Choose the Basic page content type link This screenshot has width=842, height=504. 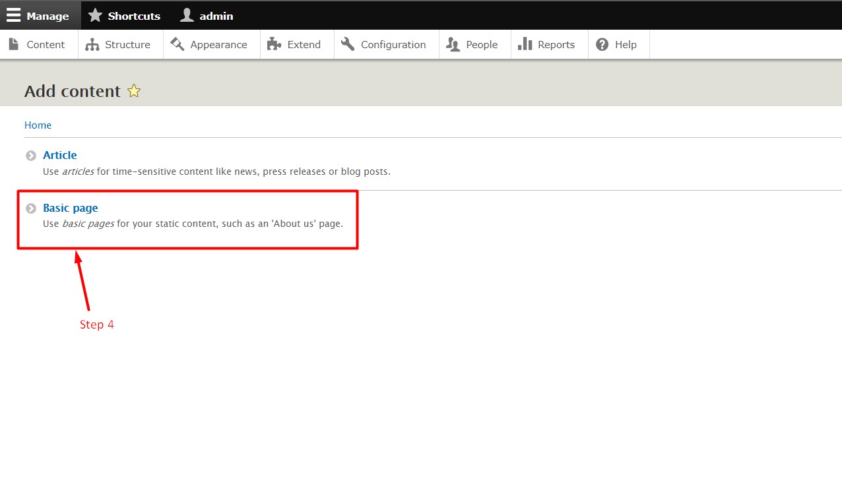pos(71,208)
